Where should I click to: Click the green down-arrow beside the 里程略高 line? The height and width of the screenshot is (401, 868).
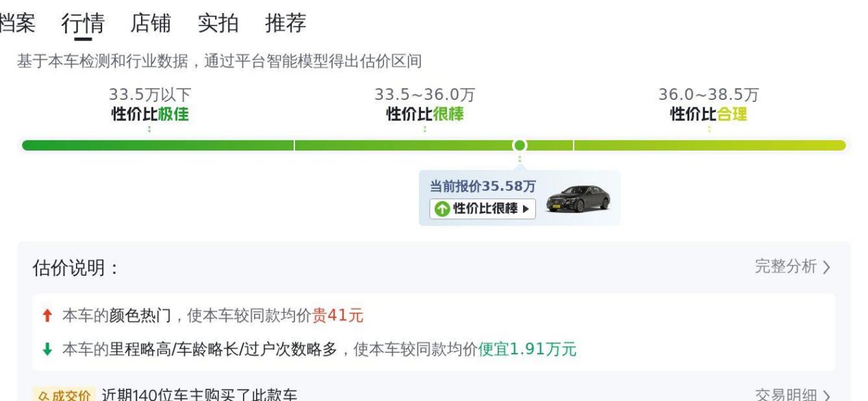47,350
